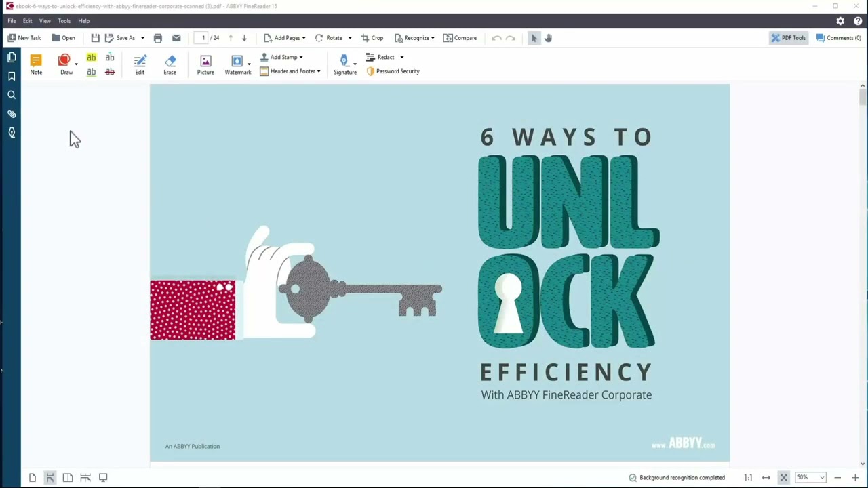
Task: Add a Note annotation
Action: pyautogui.click(x=36, y=64)
